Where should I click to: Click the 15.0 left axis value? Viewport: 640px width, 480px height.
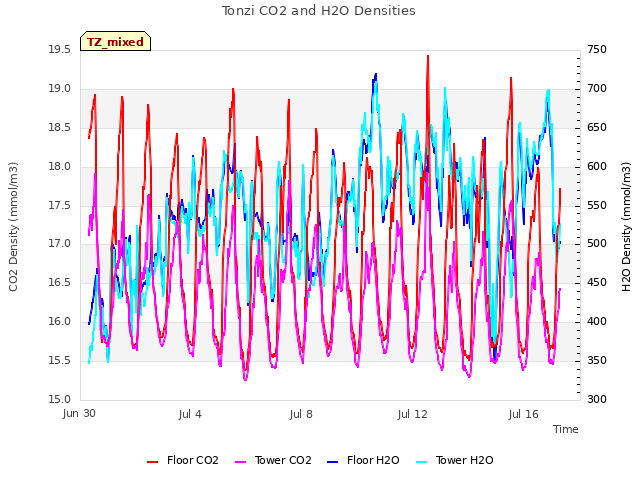(60, 400)
